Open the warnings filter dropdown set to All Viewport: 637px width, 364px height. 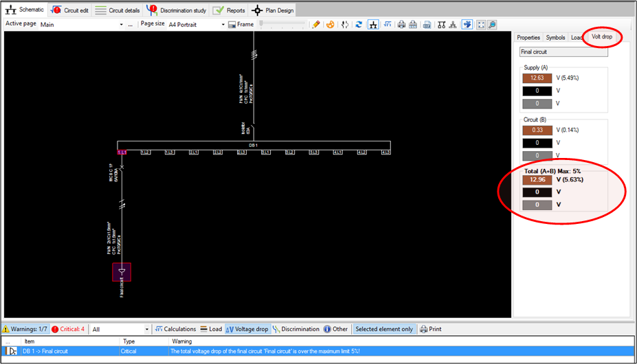120,329
